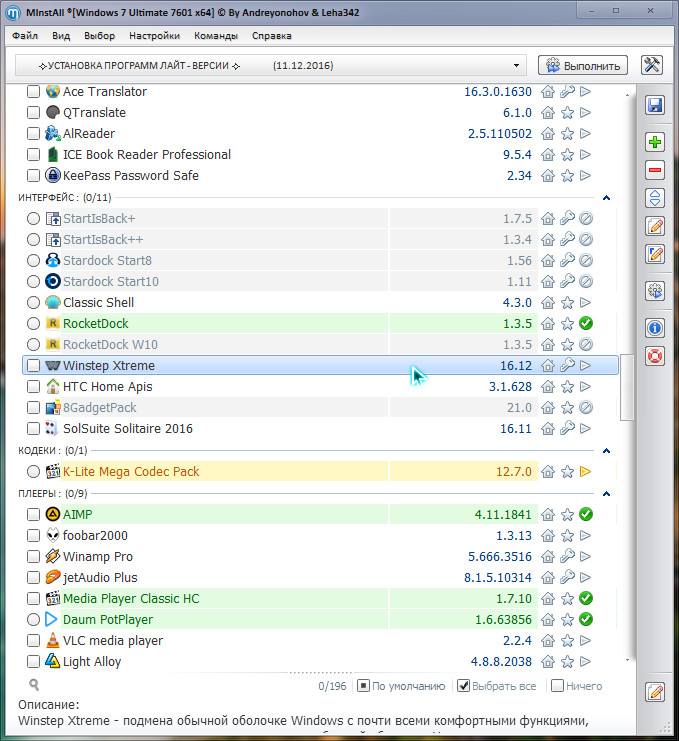
Task: Click the play arrow for SolSuite Solitaire 2016
Action: [x=585, y=429]
